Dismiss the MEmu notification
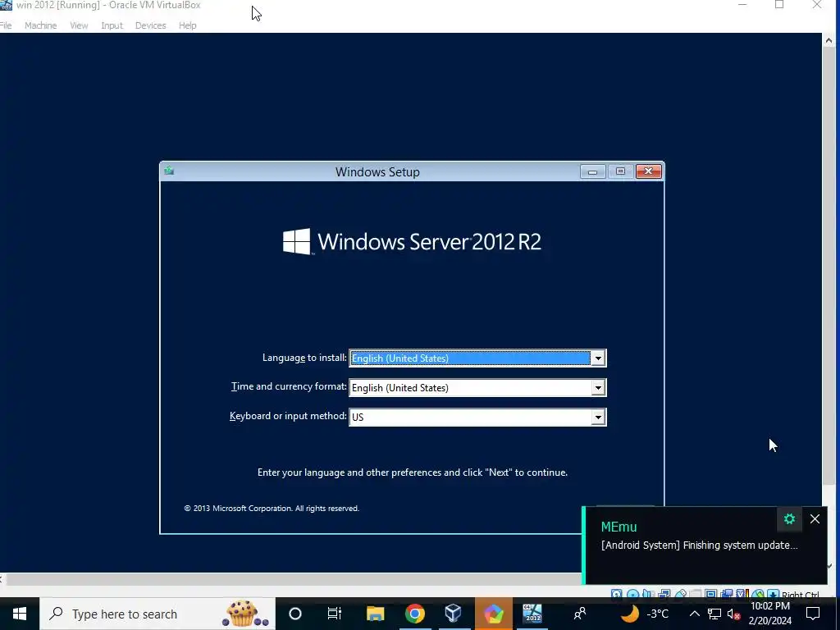This screenshot has height=630, width=840. 815,518
